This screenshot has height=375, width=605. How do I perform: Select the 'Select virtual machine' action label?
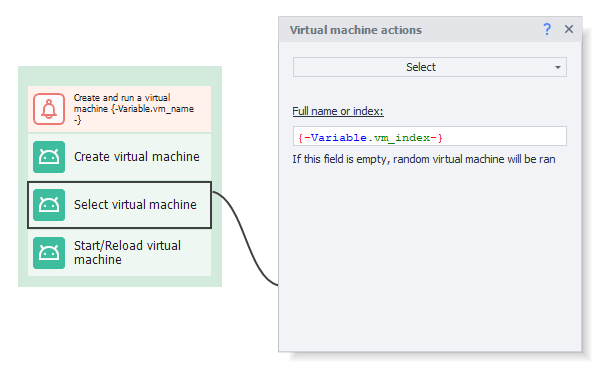pyautogui.click(x=135, y=204)
